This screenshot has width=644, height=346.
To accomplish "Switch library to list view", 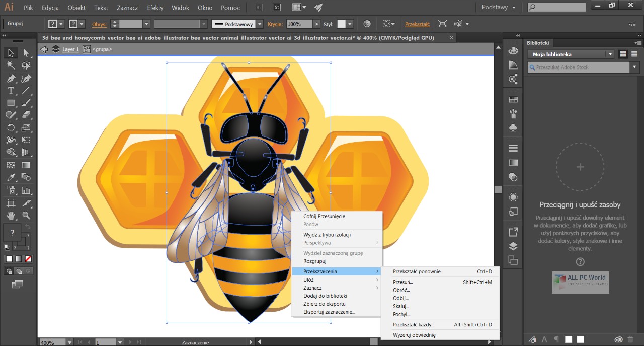I will tap(634, 54).
